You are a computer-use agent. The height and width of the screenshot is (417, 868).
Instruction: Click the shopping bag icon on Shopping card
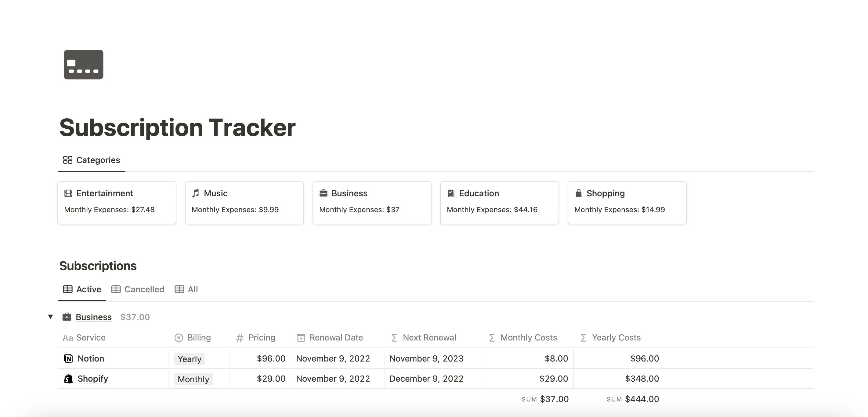coord(579,193)
